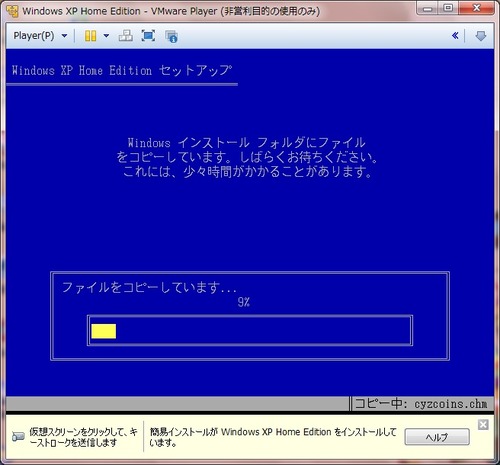This screenshot has width=500, height=465.
Task: Click the Windows XP Home Edition セットアップ heading
Action: point(121,70)
